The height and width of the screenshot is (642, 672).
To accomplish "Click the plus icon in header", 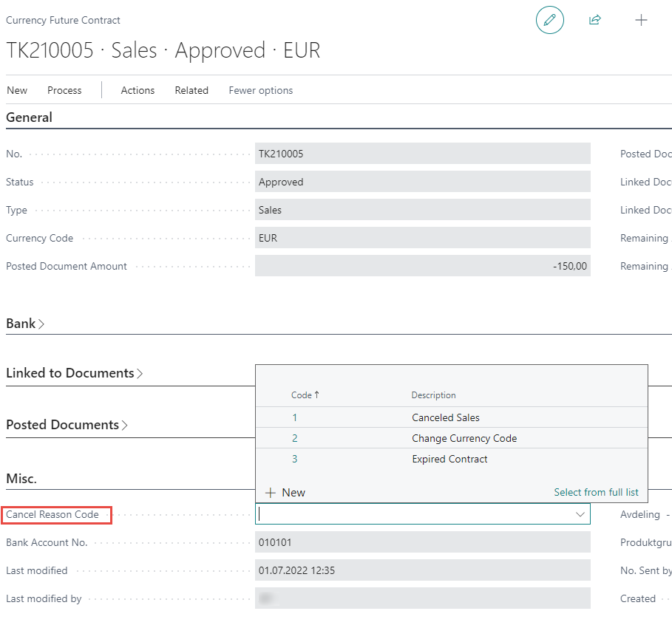I will (641, 21).
